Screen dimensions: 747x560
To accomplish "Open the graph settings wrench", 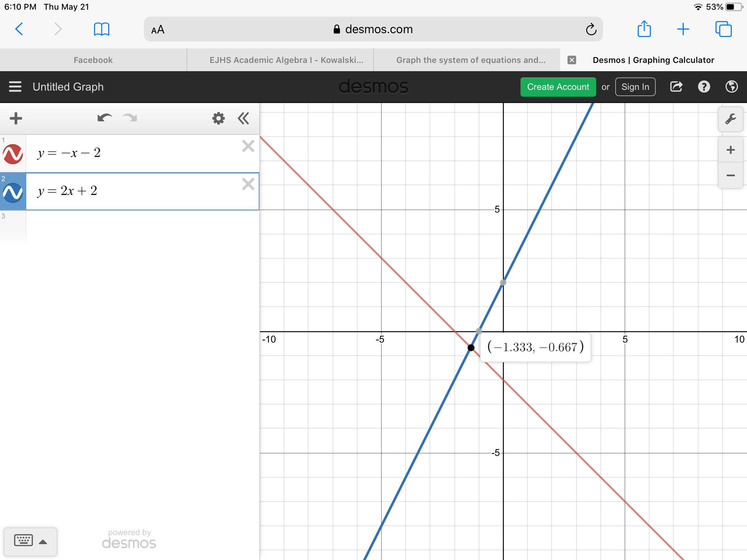I will (730, 119).
